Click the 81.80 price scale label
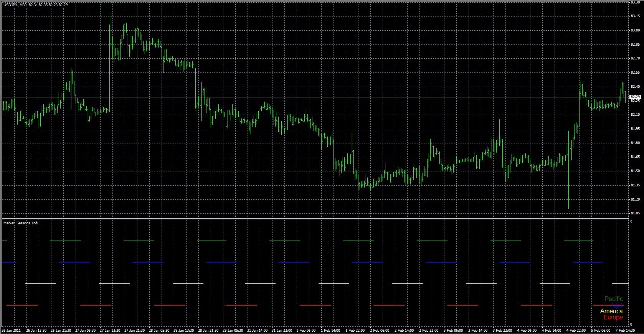Image resolution: width=644 pixels, height=334 pixels. pyautogui.click(x=635, y=143)
